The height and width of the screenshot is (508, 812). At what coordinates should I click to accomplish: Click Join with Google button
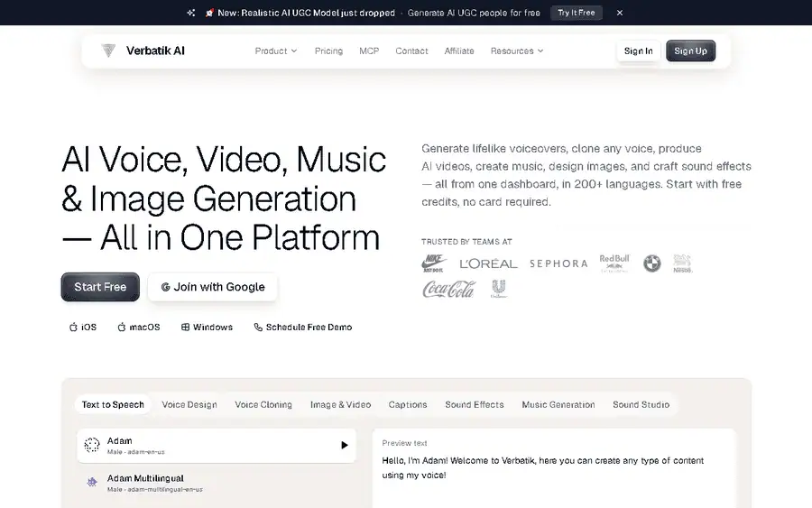tap(213, 287)
